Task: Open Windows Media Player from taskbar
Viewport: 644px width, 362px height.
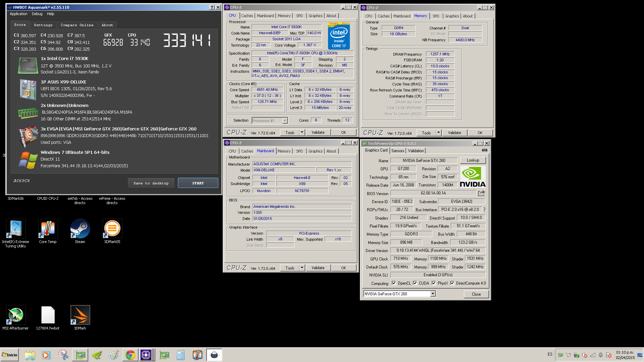Action: pyautogui.click(x=46, y=355)
